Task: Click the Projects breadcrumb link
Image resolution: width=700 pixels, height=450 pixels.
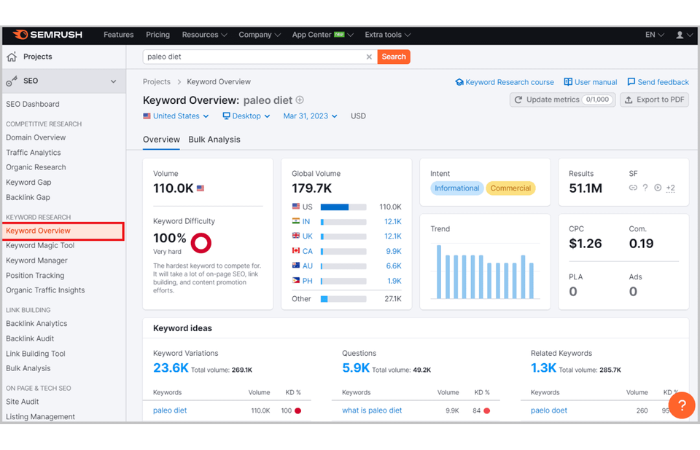Action: pos(157,82)
